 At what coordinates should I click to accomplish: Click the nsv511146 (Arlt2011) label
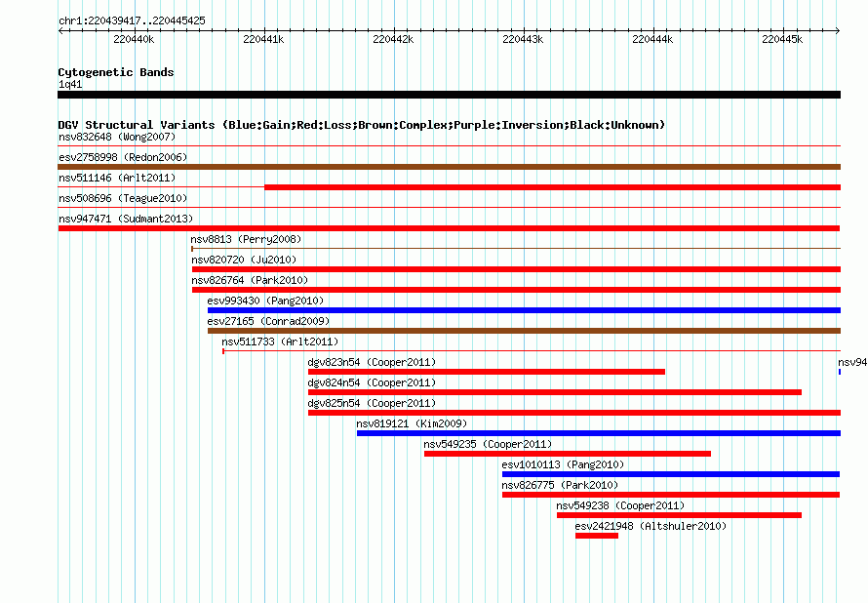(117, 178)
